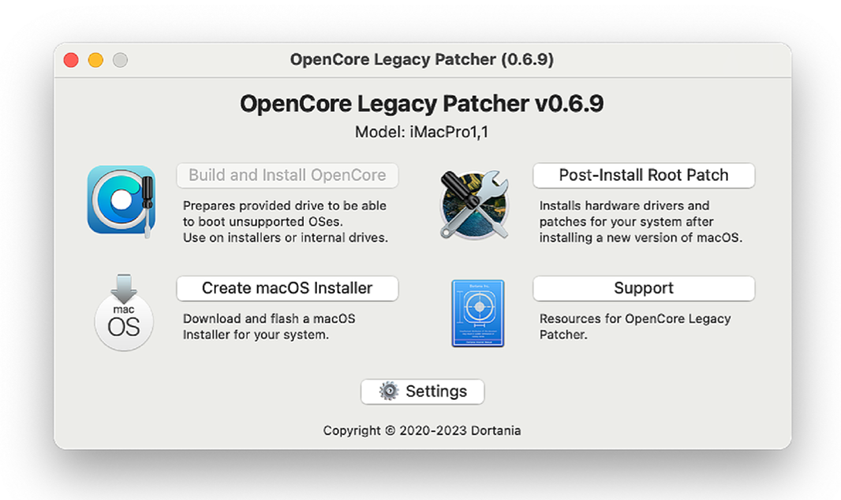Click the 'Download and flash' description text

[270, 326]
